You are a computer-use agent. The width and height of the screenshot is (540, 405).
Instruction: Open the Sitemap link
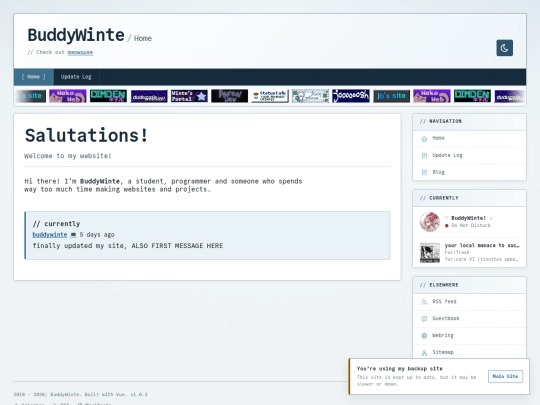pos(469,352)
